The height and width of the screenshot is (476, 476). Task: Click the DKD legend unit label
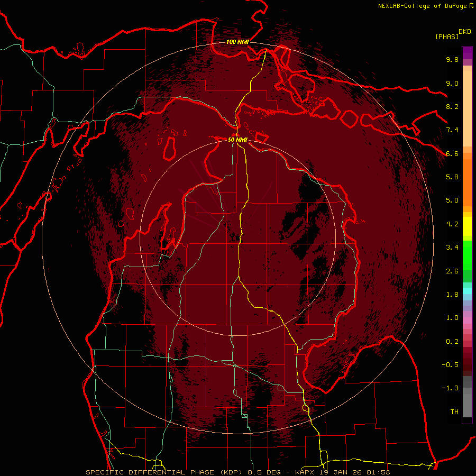(x=465, y=32)
